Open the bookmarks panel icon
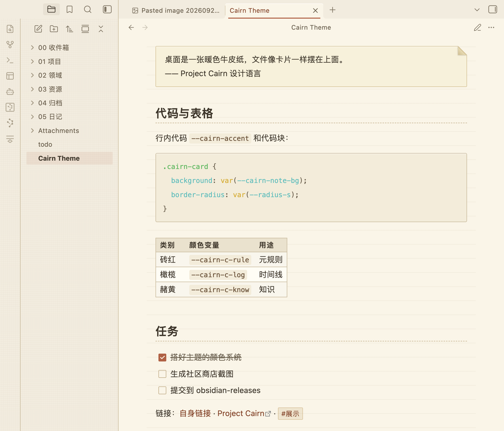504x431 pixels. (x=69, y=9)
